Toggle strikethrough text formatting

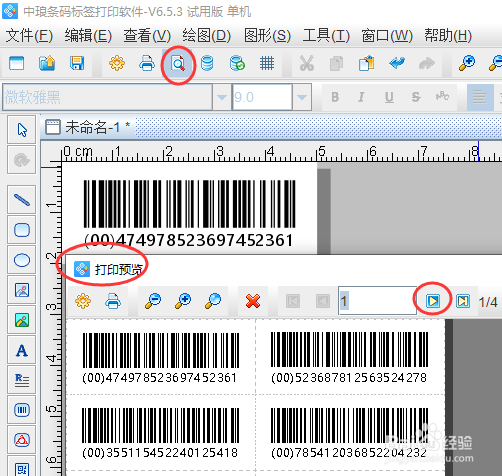coord(416,97)
